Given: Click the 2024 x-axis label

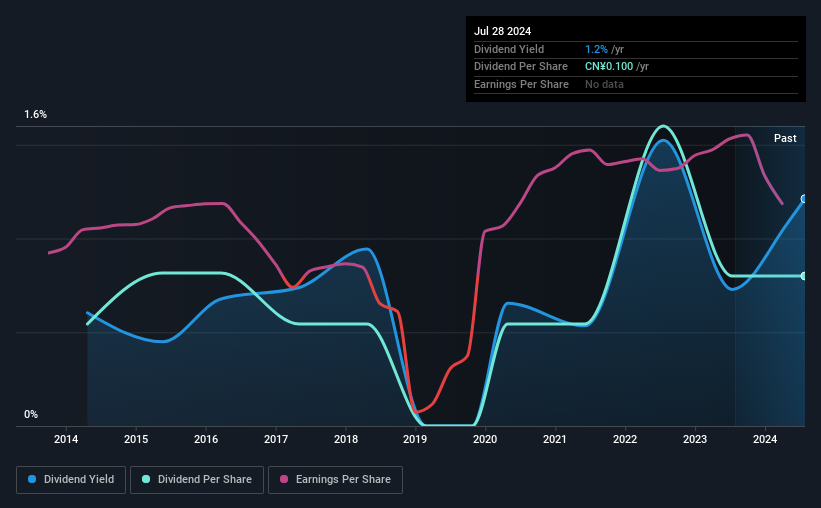Looking at the screenshot, I should pyautogui.click(x=765, y=439).
